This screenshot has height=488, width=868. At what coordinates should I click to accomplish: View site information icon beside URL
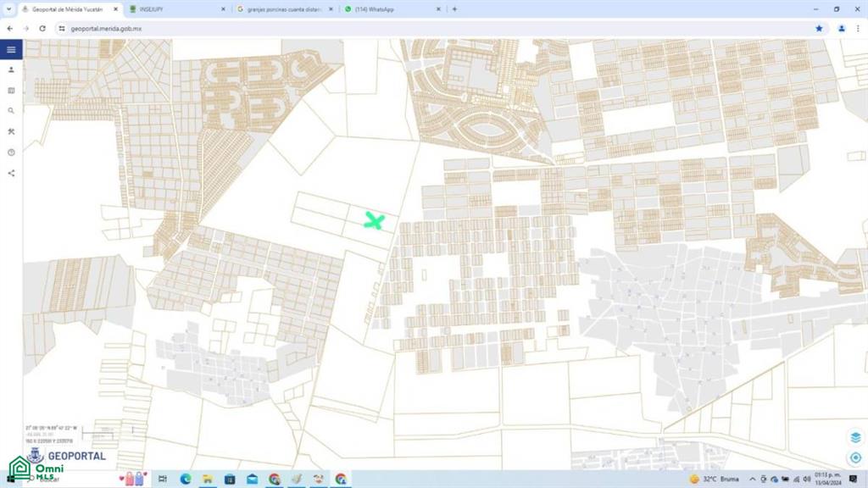click(x=61, y=28)
